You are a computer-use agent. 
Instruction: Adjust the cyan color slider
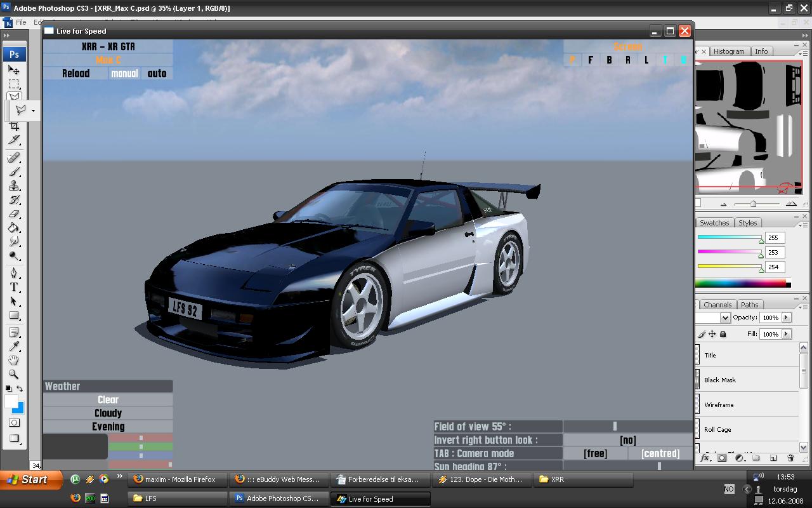pyautogui.click(x=761, y=240)
